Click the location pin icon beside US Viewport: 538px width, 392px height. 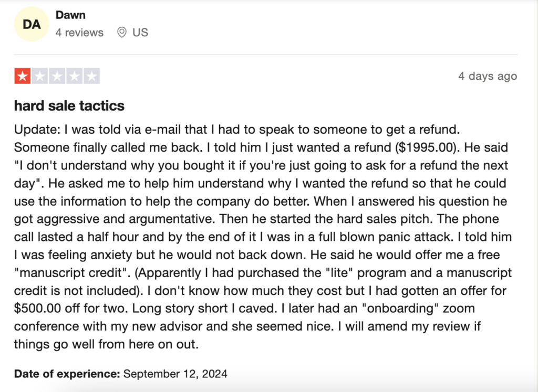(122, 33)
